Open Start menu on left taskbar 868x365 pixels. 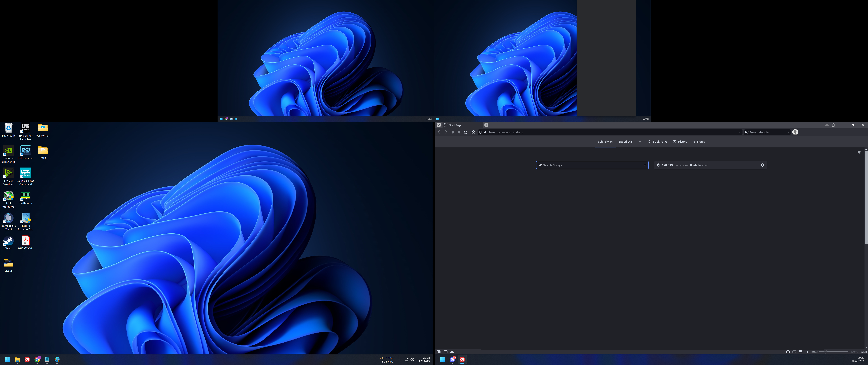click(x=7, y=360)
